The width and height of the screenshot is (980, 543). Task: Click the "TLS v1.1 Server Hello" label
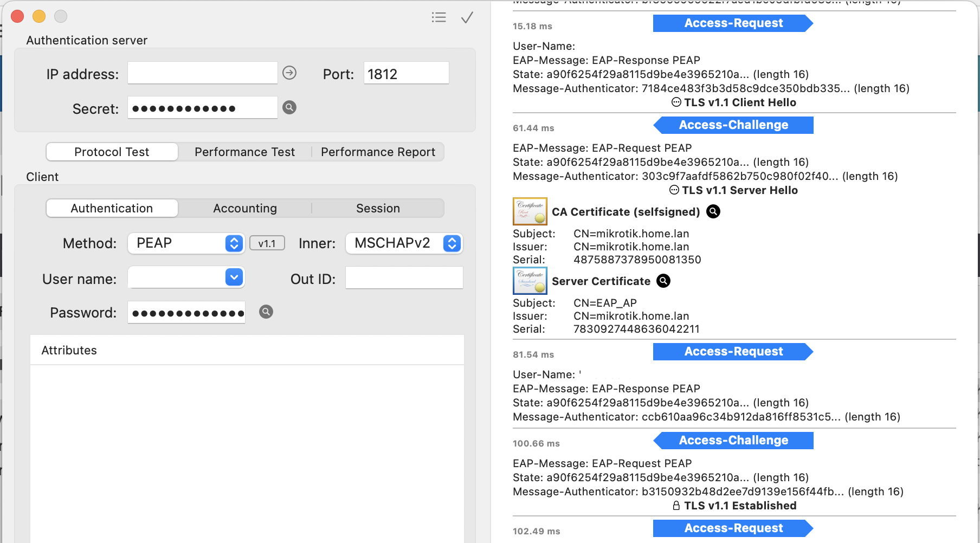[739, 190]
